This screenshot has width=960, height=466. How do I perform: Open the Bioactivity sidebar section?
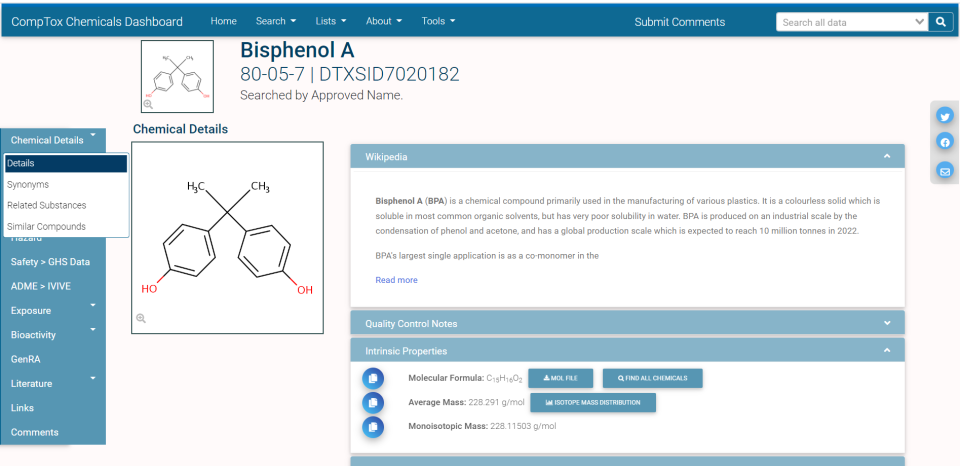[x=34, y=335]
